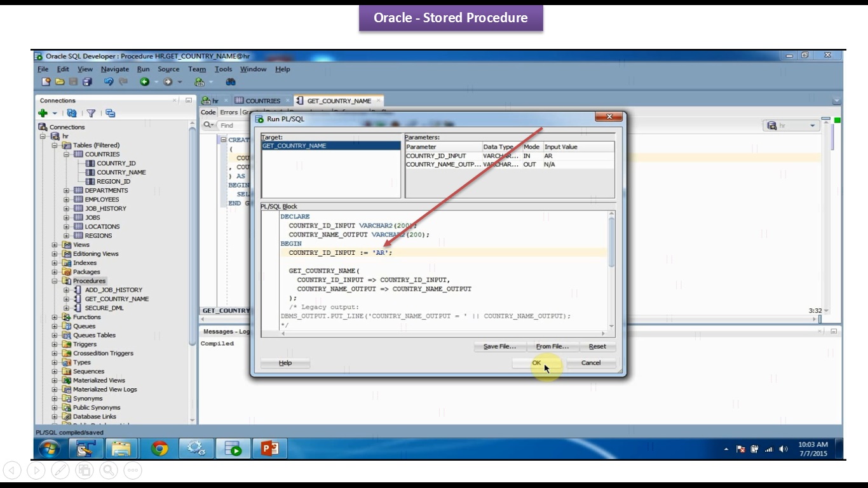Click the previous slide arrow icon
Image resolution: width=868 pixels, height=488 pixels.
pyautogui.click(x=12, y=470)
